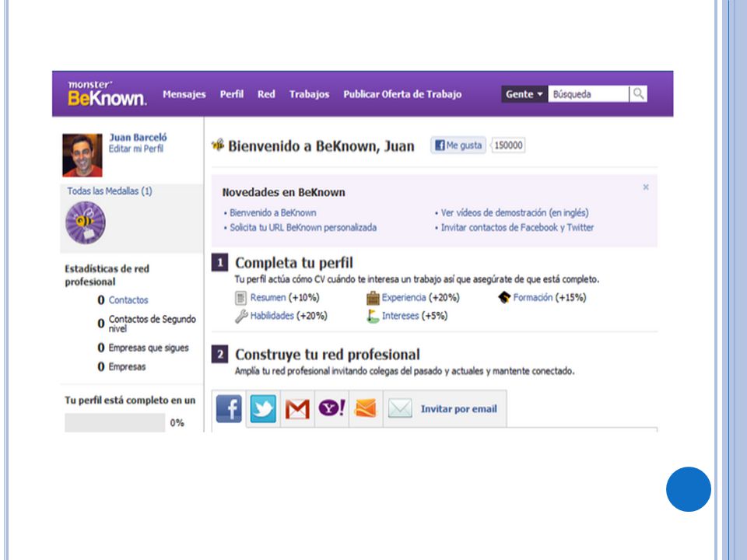Open Invitar contactos de Facebook y Twitter
Image resolution: width=747 pixels, height=560 pixels.
pyautogui.click(x=517, y=228)
